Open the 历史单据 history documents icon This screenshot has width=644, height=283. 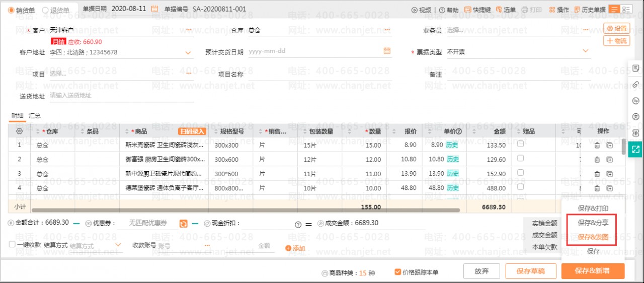(x=576, y=10)
